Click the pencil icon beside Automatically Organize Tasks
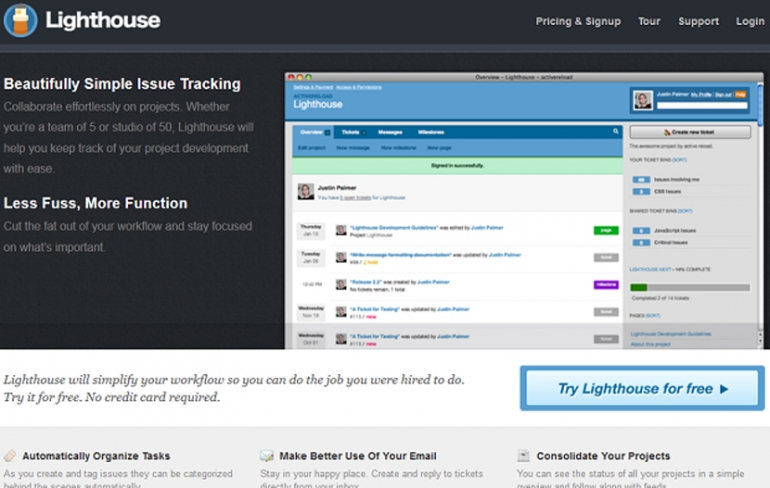This screenshot has height=488, width=770. click(x=10, y=456)
